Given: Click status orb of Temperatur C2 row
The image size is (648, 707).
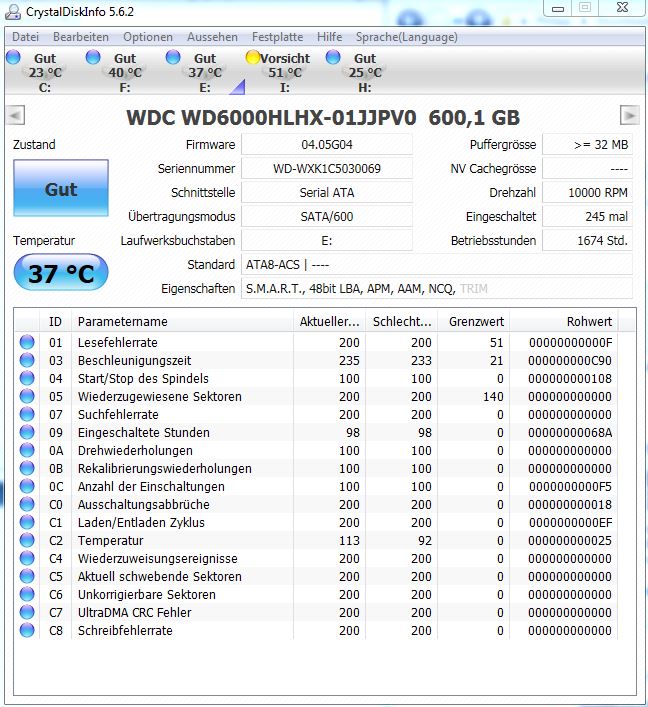Looking at the screenshot, I should 27,540.
